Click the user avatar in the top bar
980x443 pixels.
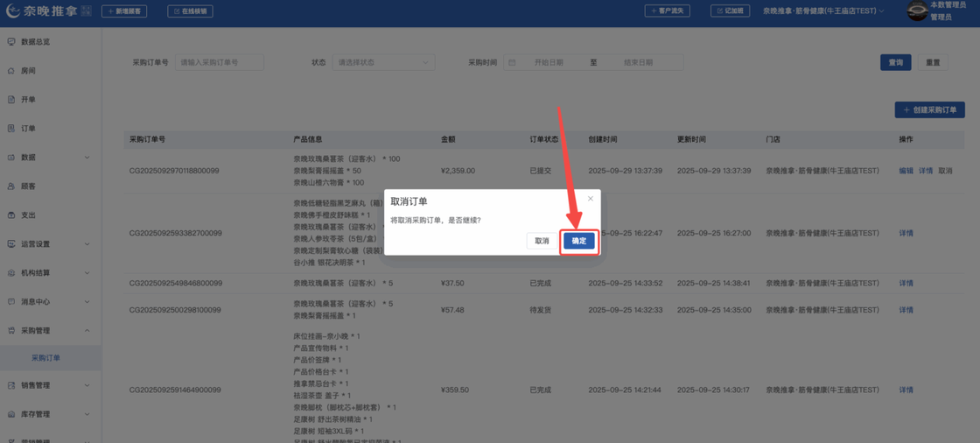tap(918, 11)
